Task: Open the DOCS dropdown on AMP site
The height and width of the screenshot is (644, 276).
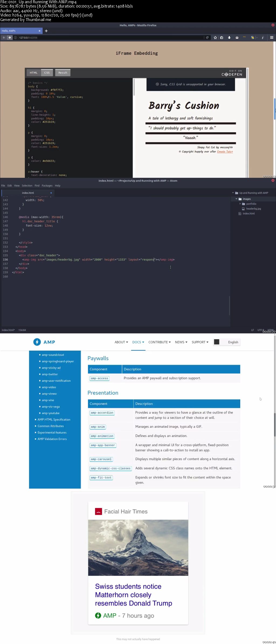Action: (x=138, y=342)
